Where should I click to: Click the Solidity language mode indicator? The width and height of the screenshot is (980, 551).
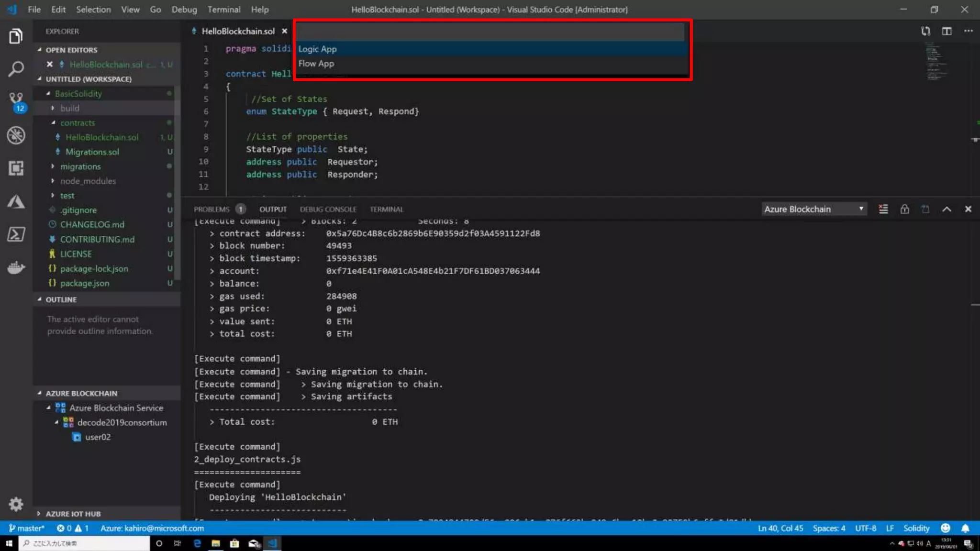[916, 528]
